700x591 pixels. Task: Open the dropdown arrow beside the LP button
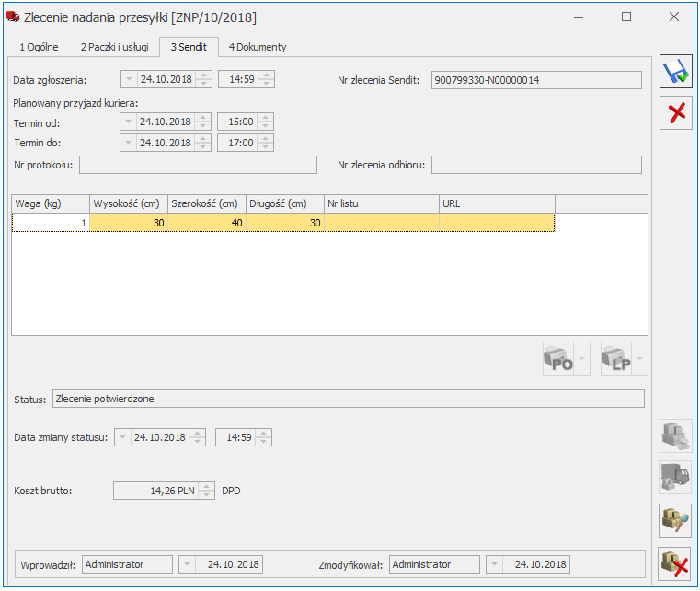click(639, 359)
